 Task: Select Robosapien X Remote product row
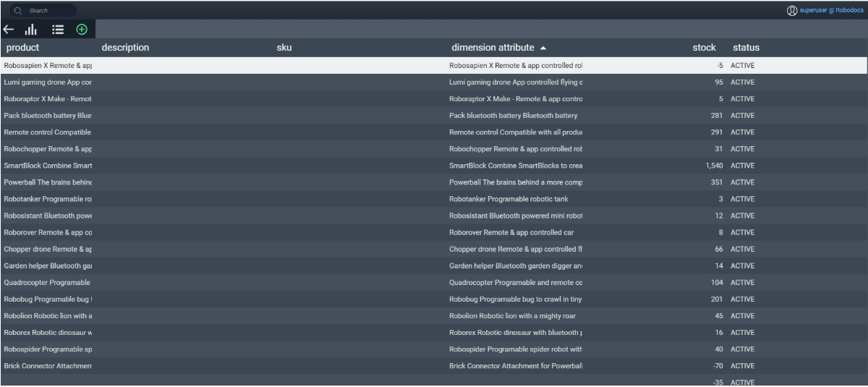[x=434, y=65]
